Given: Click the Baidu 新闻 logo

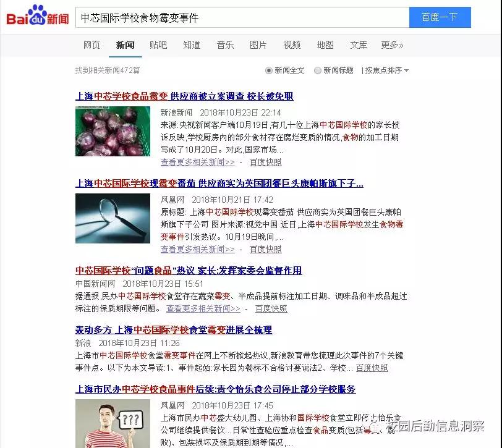Looking at the screenshot, I should tap(38, 16).
